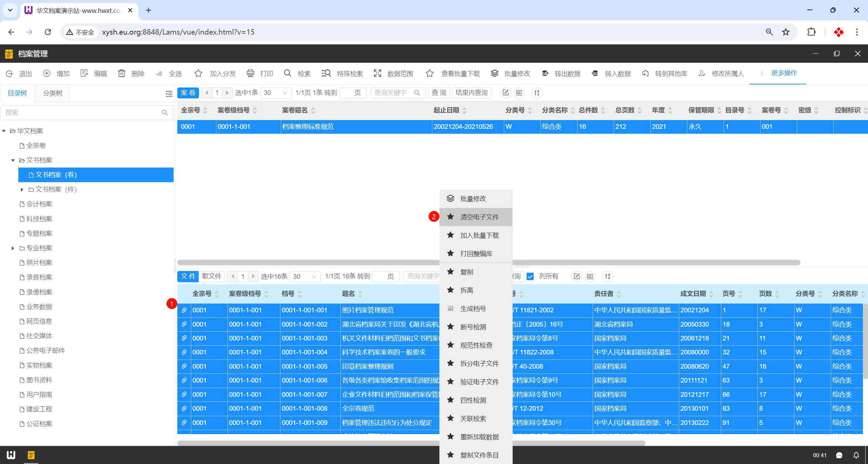Click the 删除 trash icon
The height and width of the screenshot is (464, 868).
[121, 73]
